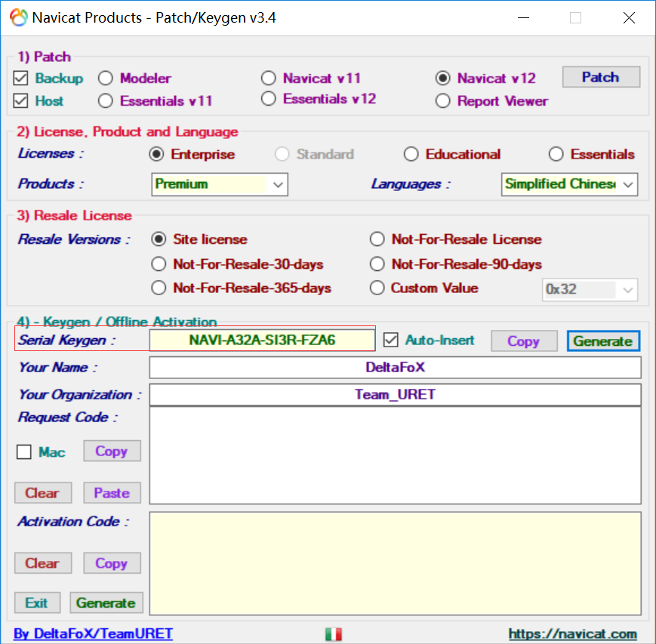The image size is (656, 644).
Task: Click the Italian flag icon at bottom
Action: click(333, 634)
